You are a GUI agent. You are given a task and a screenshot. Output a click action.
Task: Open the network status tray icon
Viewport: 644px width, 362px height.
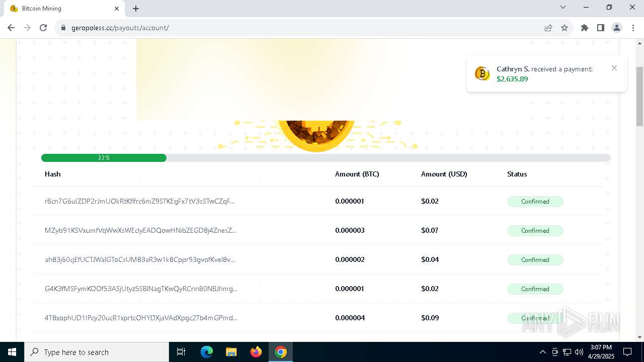[x=567, y=352]
